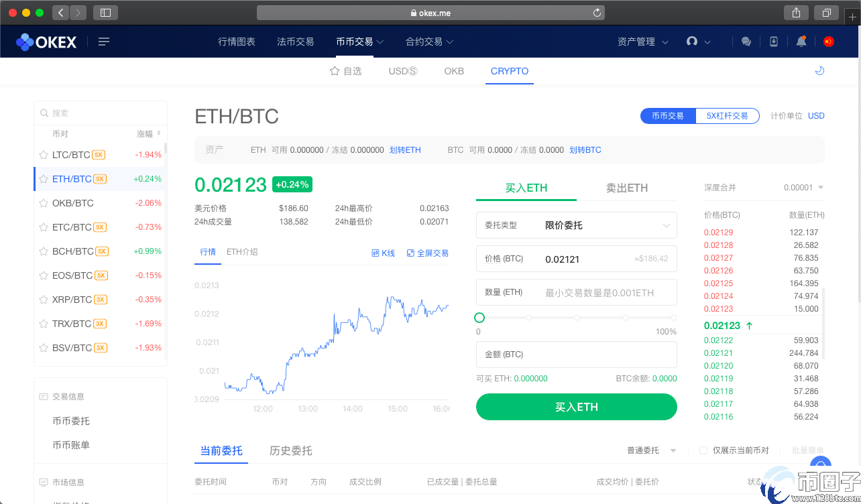Open the chat messages icon
This screenshot has width=861, height=504.
tap(746, 42)
